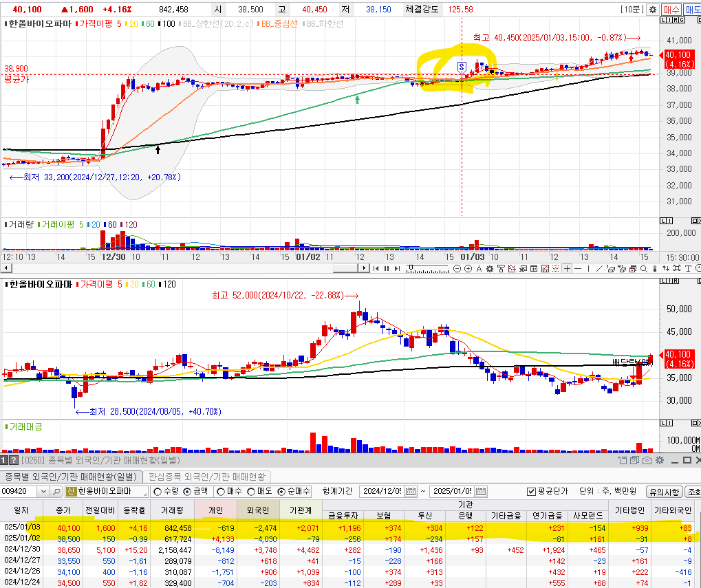Viewport: 701px width, 588px height.
Task: Select the paint-roller style tool
Action: tap(501, 268)
